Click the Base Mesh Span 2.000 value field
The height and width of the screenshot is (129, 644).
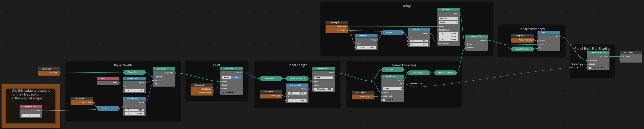point(31,115)
